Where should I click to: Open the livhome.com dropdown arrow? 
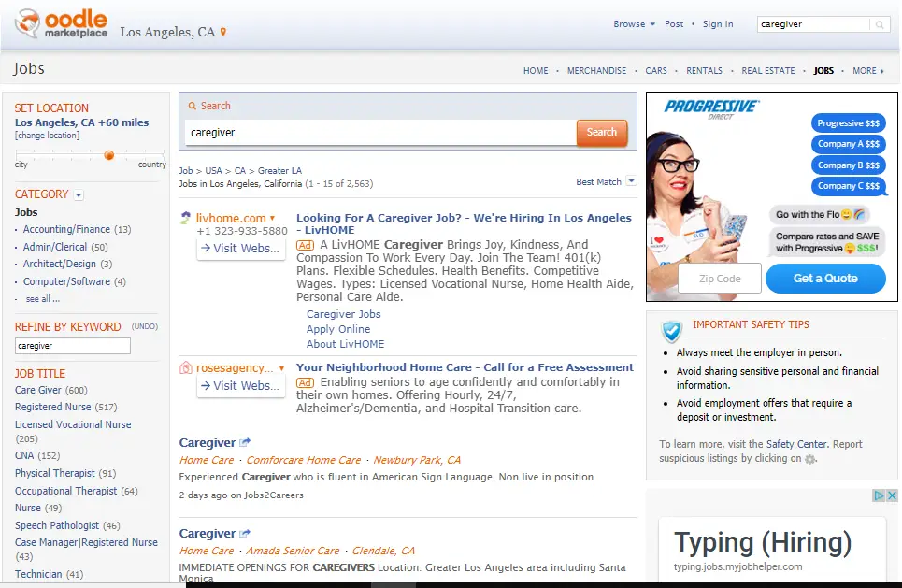272,218
